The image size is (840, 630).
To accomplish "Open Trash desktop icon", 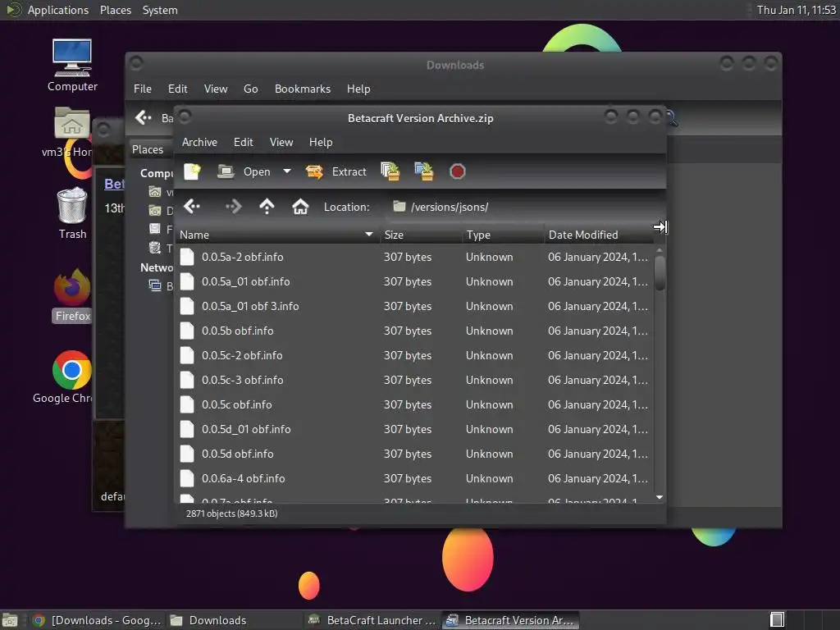I will [x=72, y=213].
